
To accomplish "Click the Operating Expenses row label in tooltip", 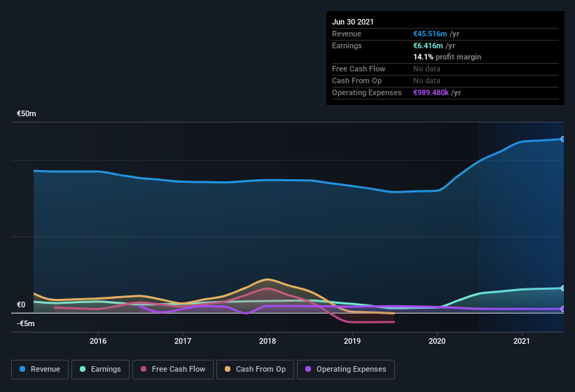I will click(367, 92).
